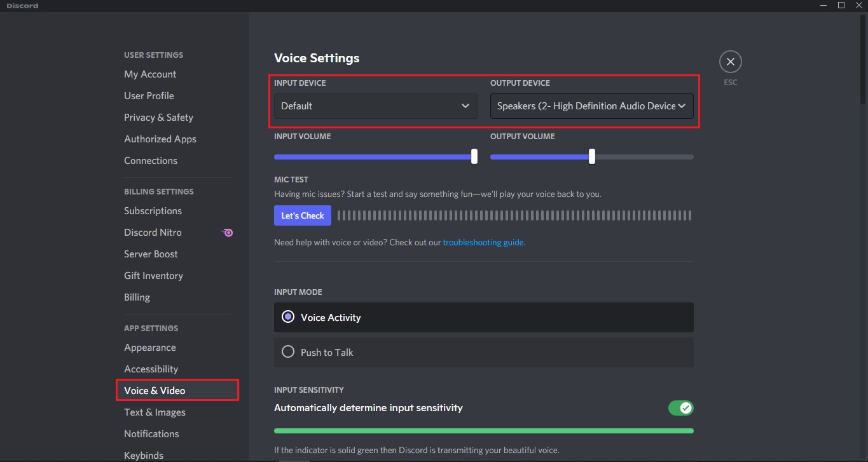Click the APP SETTINGS section header
The height and width of the screenshot is (462, 868).
coord(151,329)
